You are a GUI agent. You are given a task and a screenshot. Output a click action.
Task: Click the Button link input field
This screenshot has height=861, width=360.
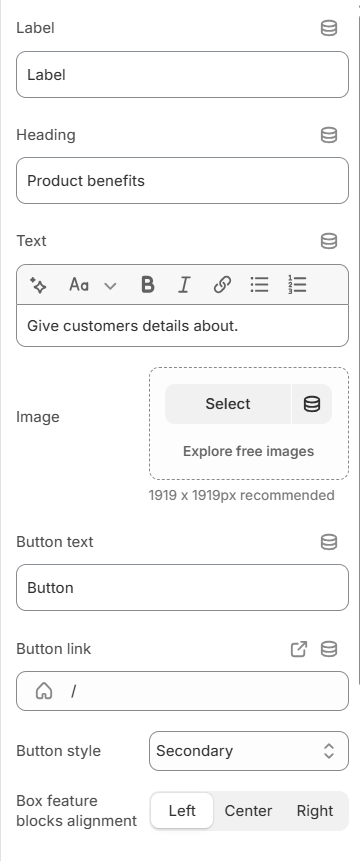[x=182, y=691]
